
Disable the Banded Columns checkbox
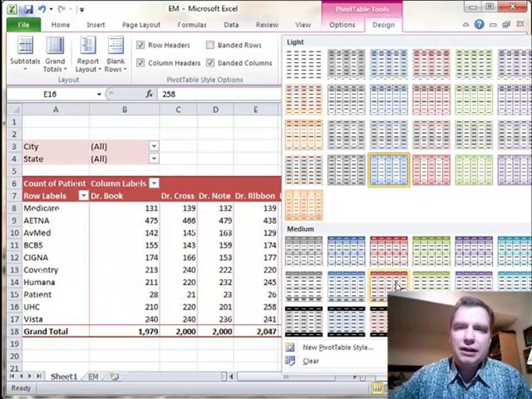pos(210,63)
